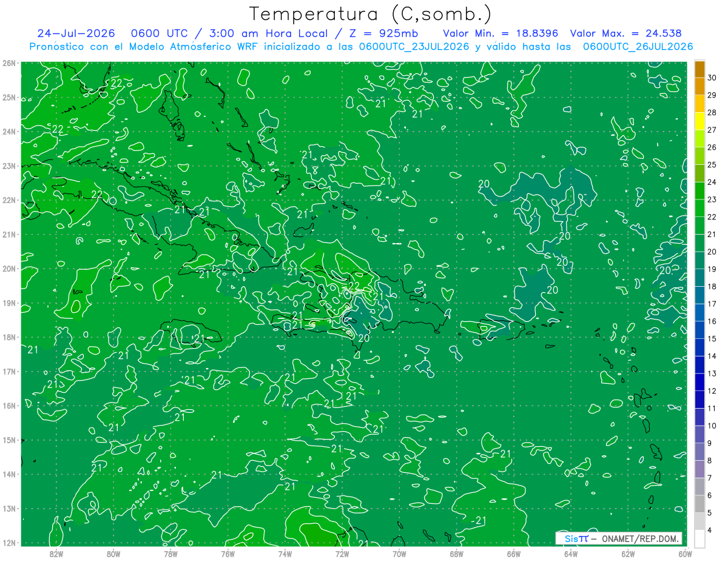Click the longitude label '62W'

pos(627,554)
